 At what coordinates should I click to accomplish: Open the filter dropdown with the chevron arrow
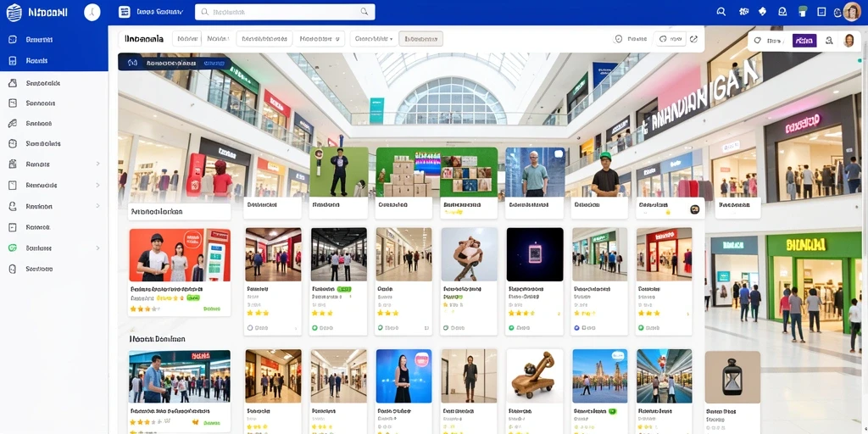click(x=320, y=39)
